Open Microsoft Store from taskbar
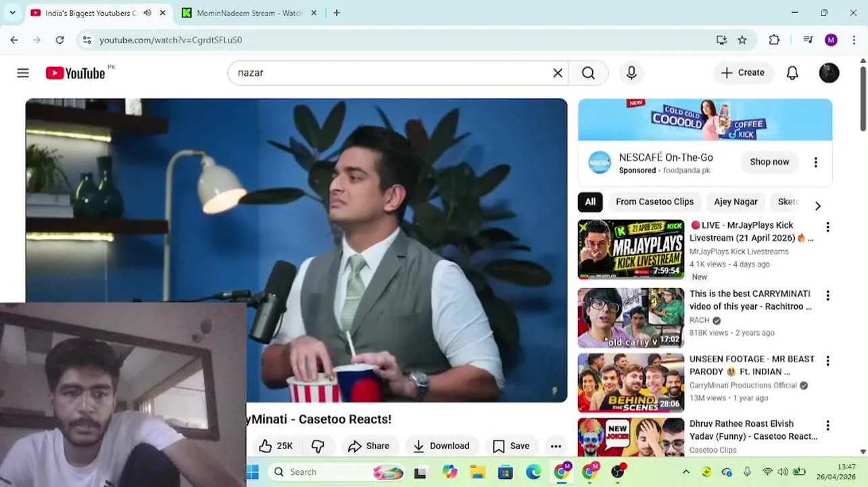This screenshot has width=868, height=487. click(505, 471)
